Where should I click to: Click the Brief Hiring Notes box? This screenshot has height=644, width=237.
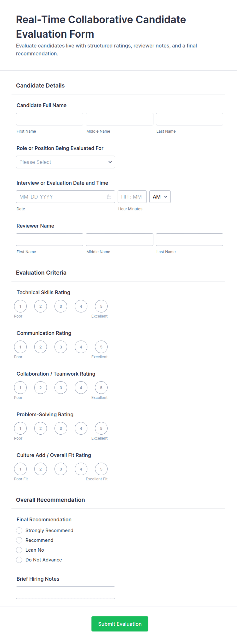pyautogui.click(x=65, y=593)
